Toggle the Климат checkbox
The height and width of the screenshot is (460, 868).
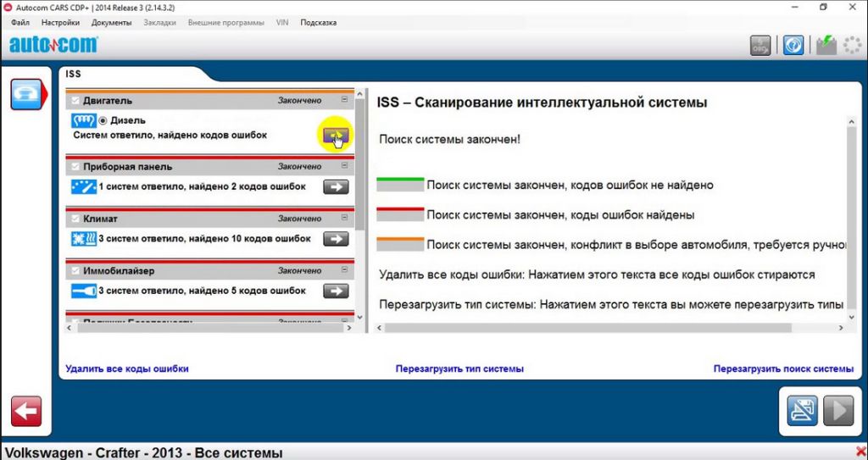(75, 218)
